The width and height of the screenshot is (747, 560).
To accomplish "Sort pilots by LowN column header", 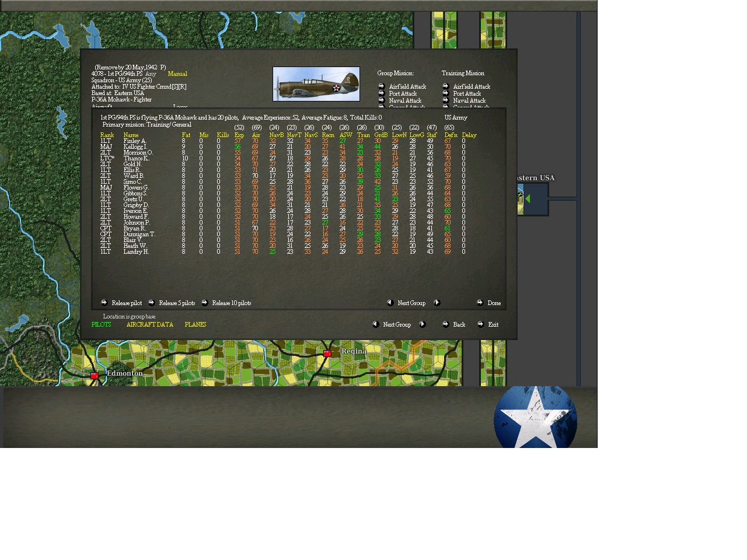I will 399,135.
